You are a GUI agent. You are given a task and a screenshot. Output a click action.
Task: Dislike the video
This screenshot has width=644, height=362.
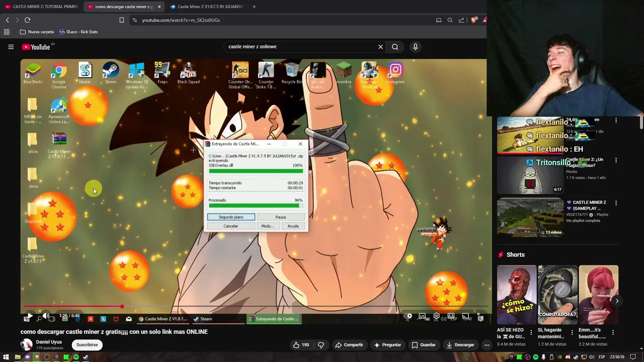[x=321, y=345]
